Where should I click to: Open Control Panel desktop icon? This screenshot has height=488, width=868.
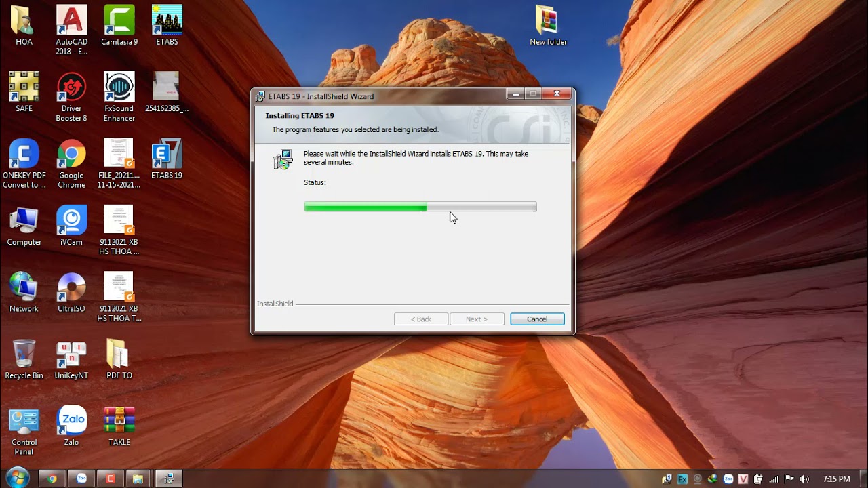(x=24, y=431)
